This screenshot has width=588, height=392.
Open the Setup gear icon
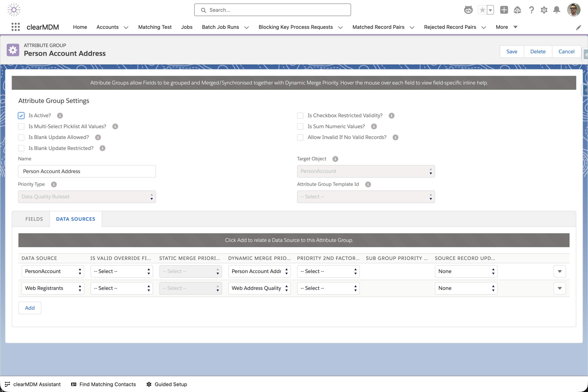point(544,10)
